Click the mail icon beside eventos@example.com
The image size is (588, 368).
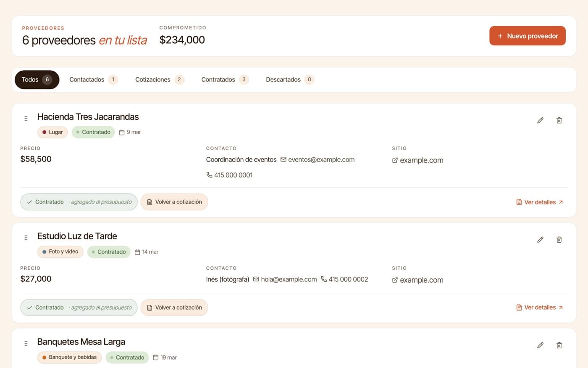(283, 159)
